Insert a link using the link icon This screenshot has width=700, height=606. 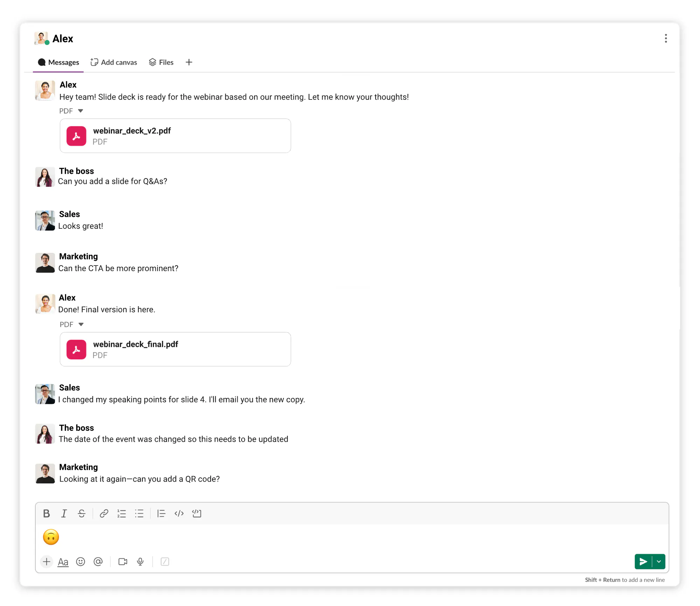pyautogui.click(x=103, y=514)
